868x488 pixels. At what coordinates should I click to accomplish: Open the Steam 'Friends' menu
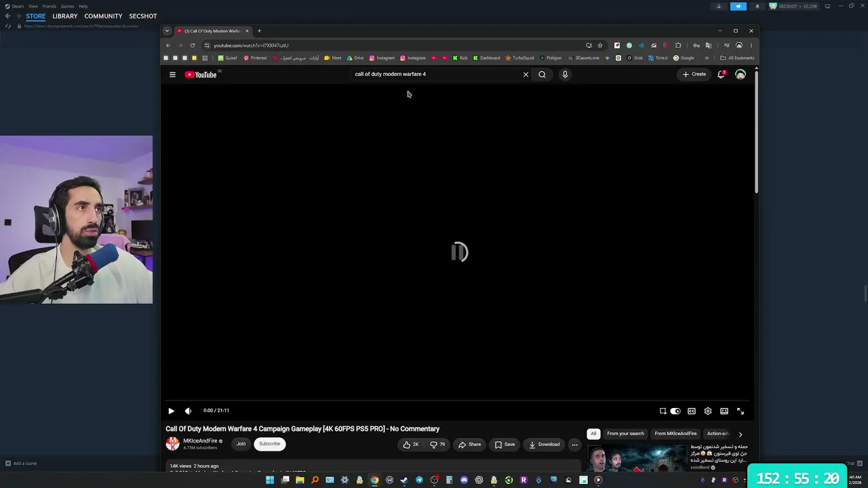pos(50,6)
